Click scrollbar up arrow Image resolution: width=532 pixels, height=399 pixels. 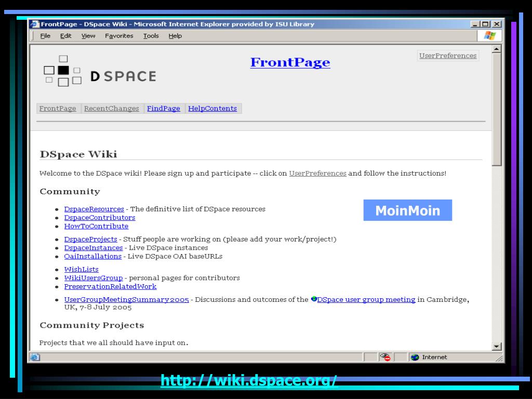497,49
